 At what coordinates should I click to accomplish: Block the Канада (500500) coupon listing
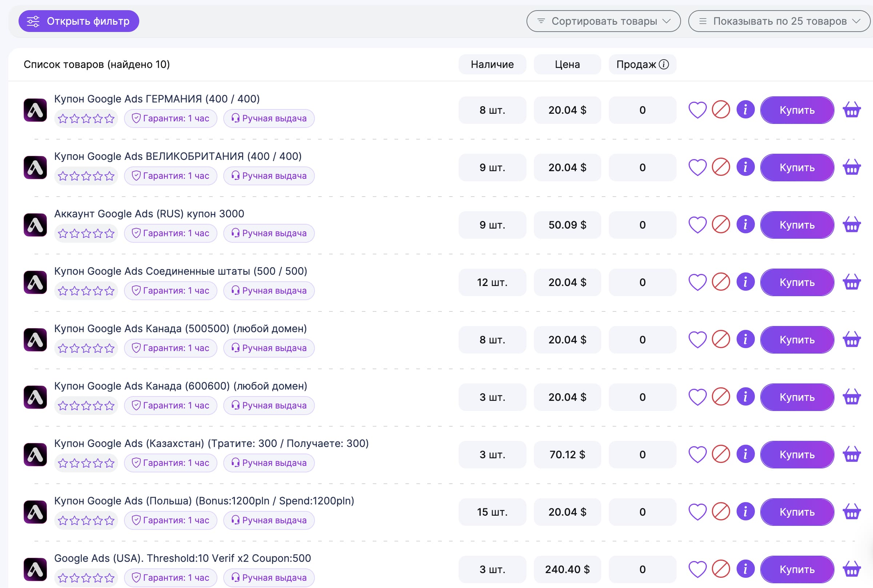pos(721,339)
